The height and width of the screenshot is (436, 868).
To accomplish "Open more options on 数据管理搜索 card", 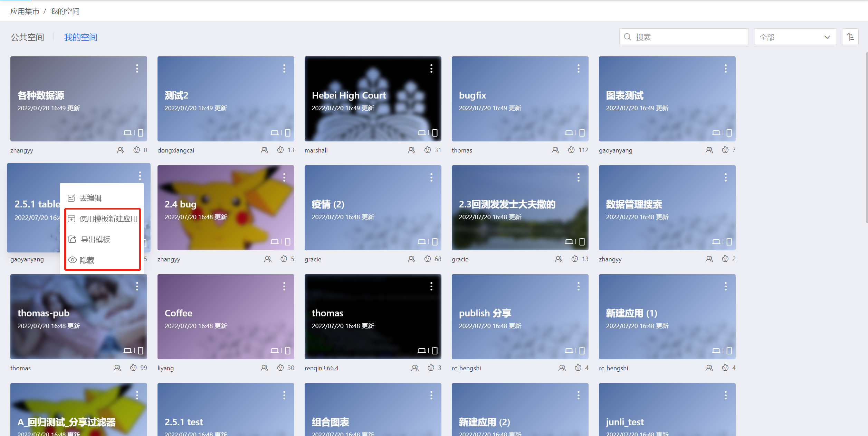I will (725, 177).
